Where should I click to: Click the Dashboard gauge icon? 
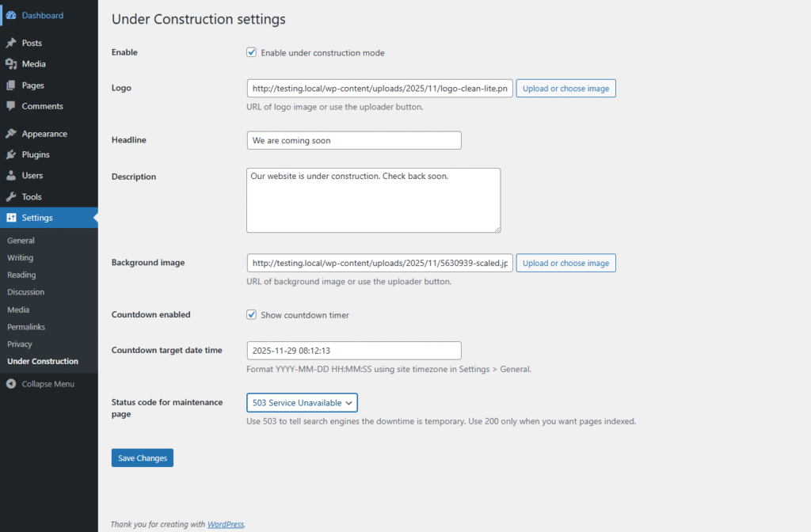point(10,15)
